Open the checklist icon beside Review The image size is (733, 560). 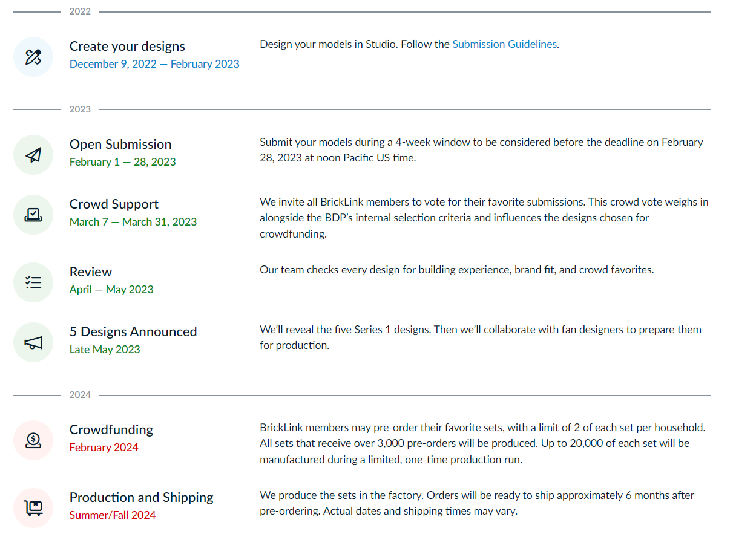pos(33,282)
